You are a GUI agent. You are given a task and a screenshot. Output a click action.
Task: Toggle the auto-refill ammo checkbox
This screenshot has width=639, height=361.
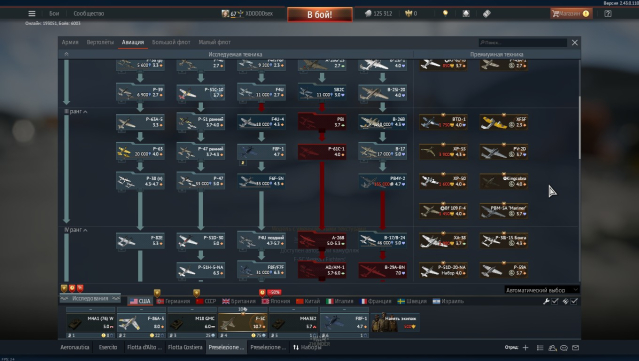(574, 301)
